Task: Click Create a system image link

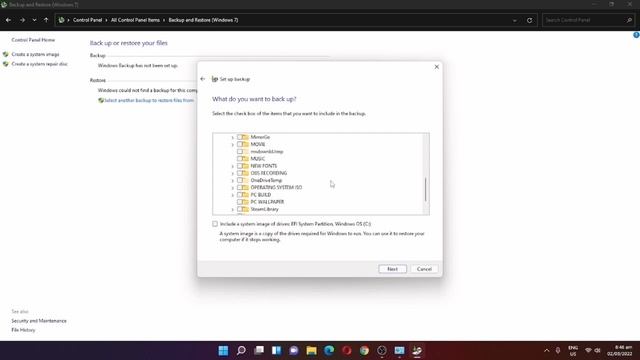Action: pyautogui.click(x=36, y=54)
